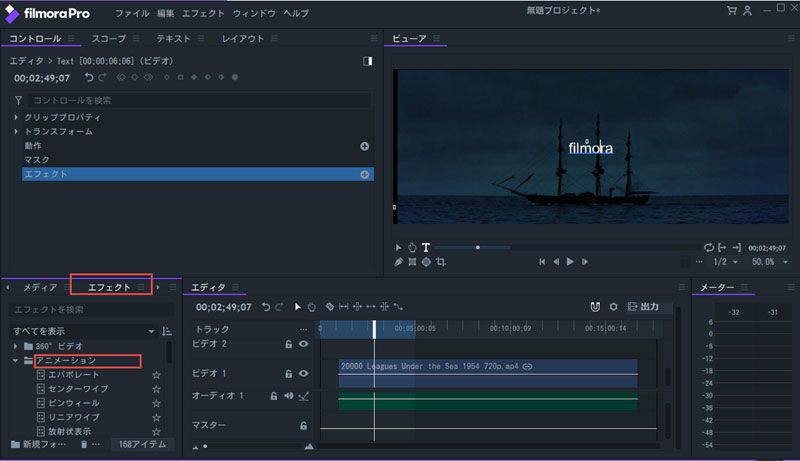Open the viewer 1/2 resolution dropdown
800x461 pixels.
click(x=726, y=262)
